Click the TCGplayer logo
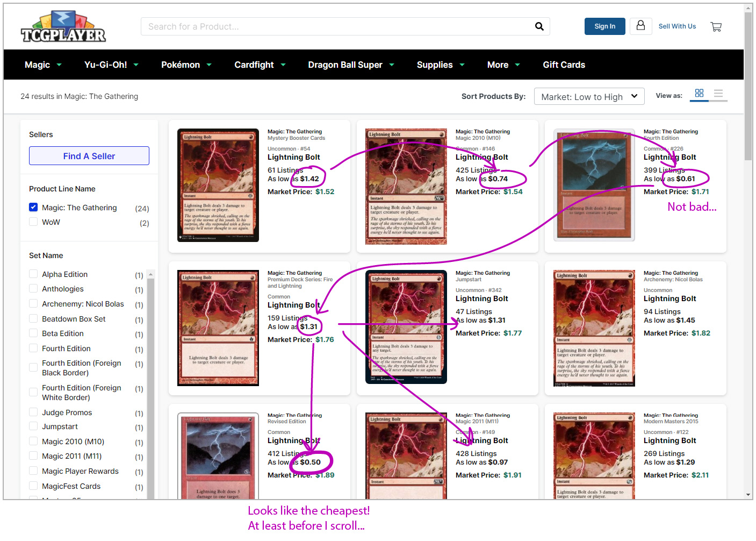 pyautogui.click(x=63, y=27)
